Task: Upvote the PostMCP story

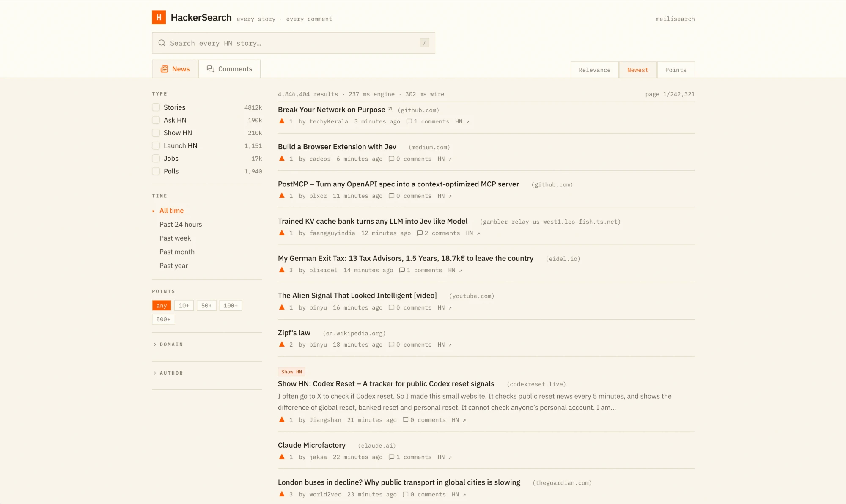Action: 282,196
